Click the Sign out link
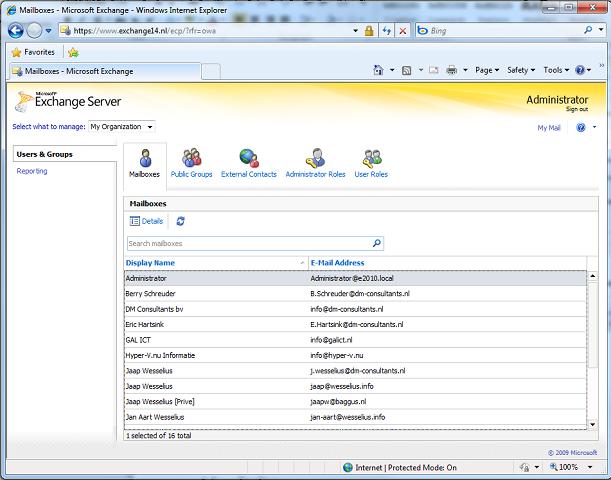The height and width of the screenshot is (480, 611). (577, 109)
